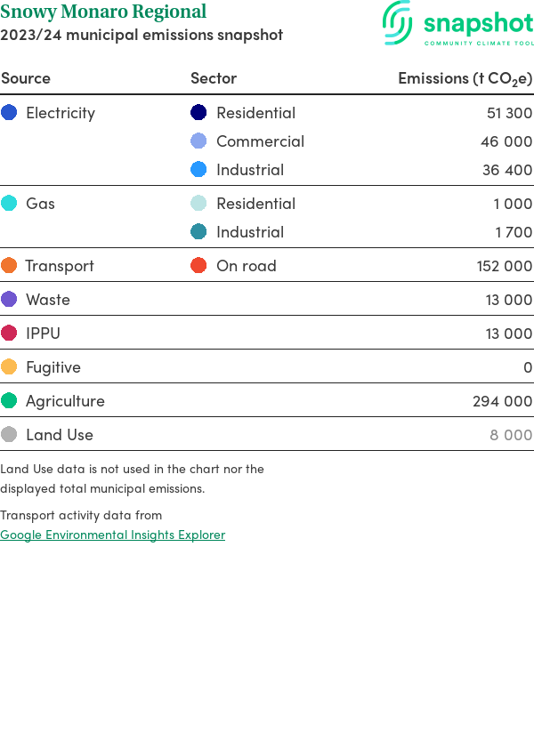Click the Snowy Monaro Regional heading
The width and height of the screenshot is (534, 756).
(x=103, y=12)
